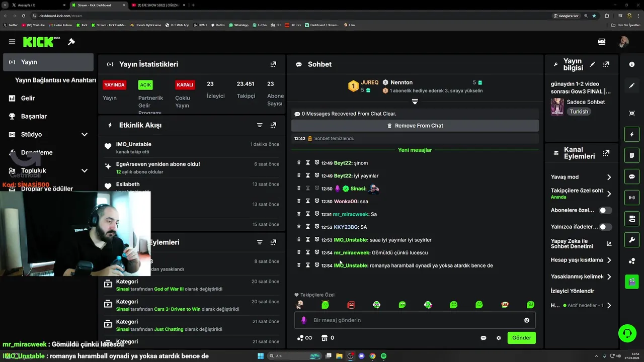Screen dimensions: 644x362
Task: Open the green headset support button
Action: [x=627, y=333]
